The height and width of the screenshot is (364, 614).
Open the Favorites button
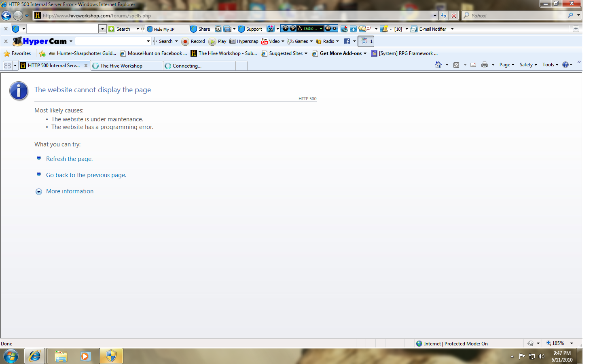[17, 53]
